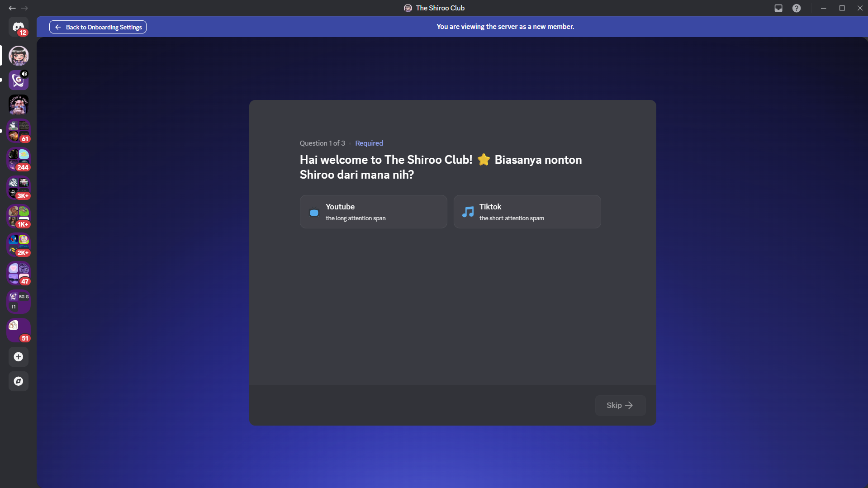Viewport: 868px width, 488px height.
Task: Open the Discover servers compass icon
Action: pyautogui.click(x=19, y=381)
